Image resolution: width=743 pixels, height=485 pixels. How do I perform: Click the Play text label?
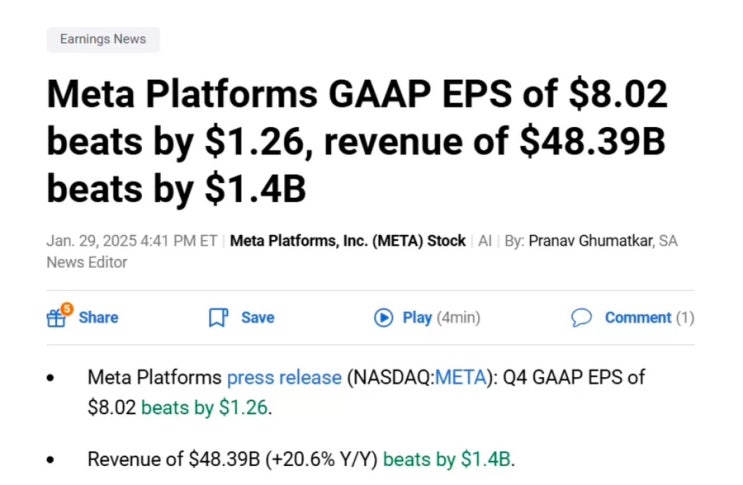coord(417,318)
